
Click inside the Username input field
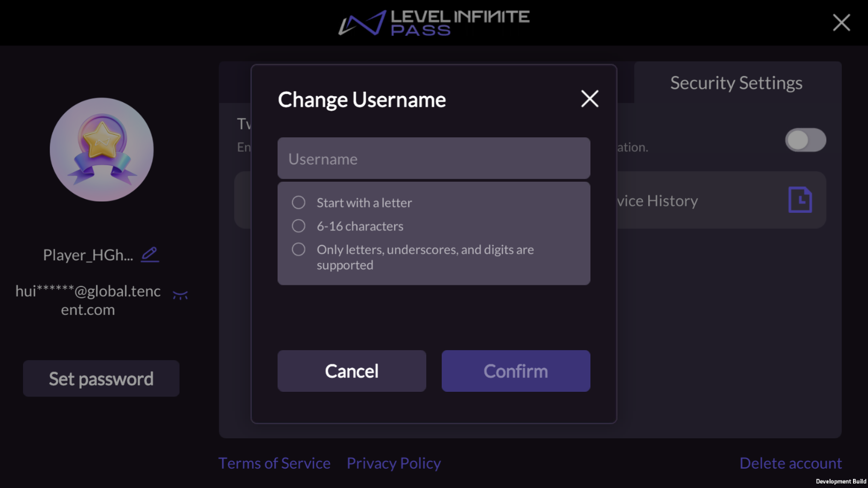(x=433, y=158)
